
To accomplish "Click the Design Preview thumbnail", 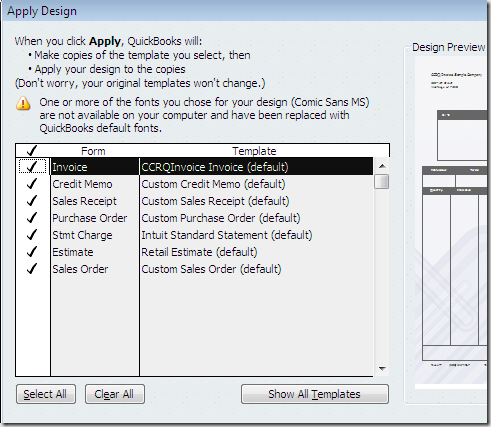I will click(x=451, y=222).
